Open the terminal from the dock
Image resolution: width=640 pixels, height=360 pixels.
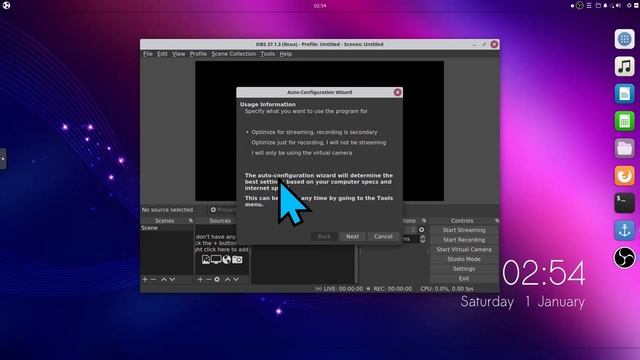pos(624,203)
